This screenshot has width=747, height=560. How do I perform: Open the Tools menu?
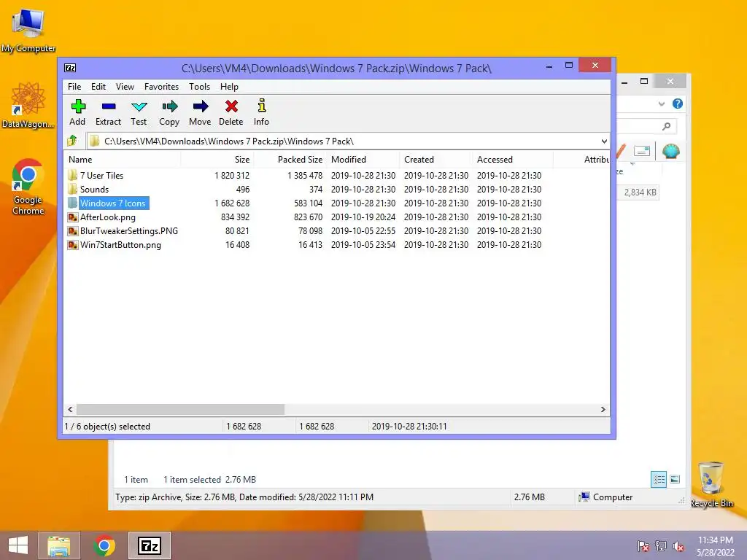click(199, 87)
